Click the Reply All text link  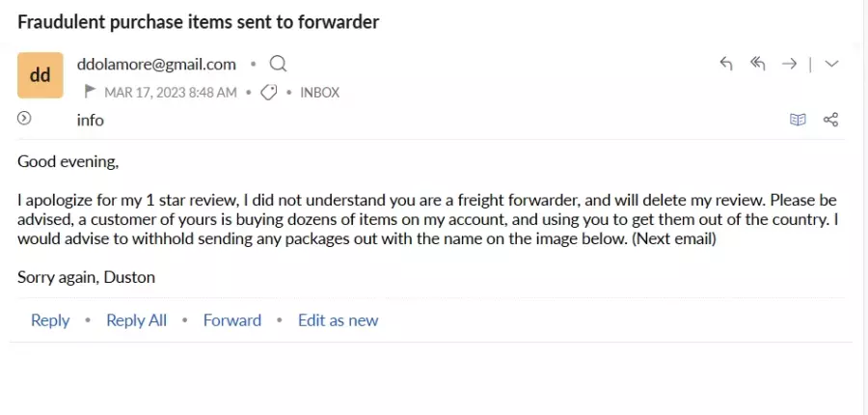point(136,320)
